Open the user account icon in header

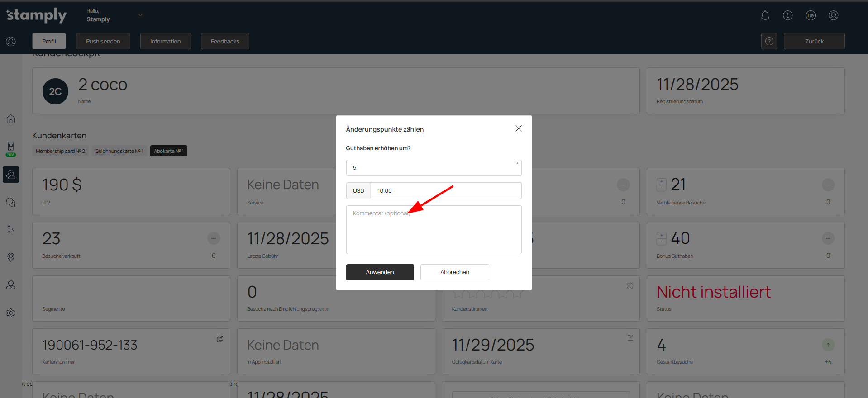click(x=833, y=15)
